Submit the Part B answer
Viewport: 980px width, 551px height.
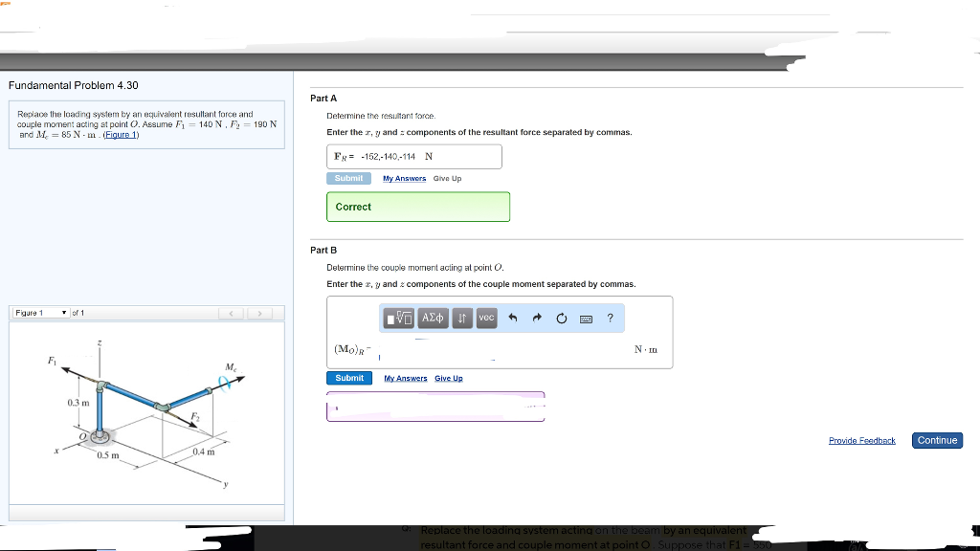(x=348, y=378)
